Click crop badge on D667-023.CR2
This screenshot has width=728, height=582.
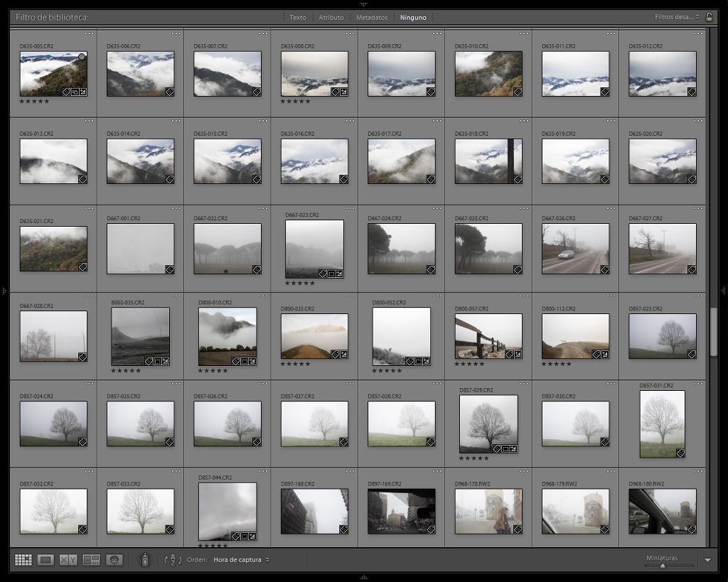[331, 274]
